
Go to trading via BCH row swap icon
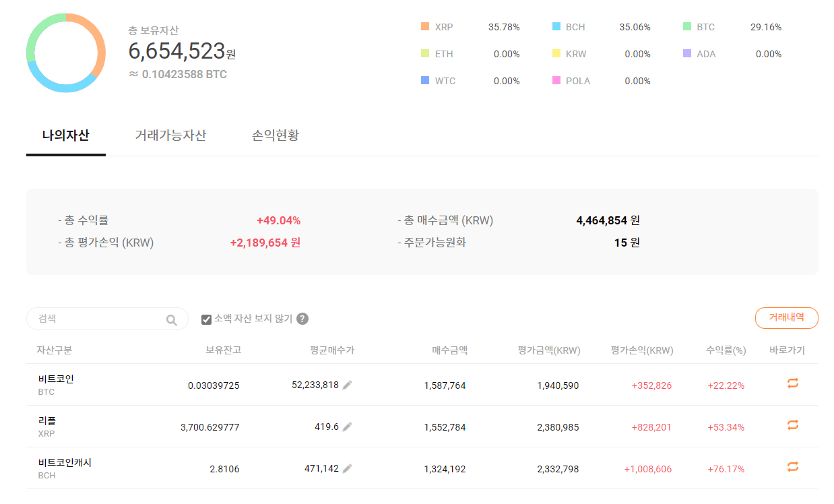pyautogui.click(x=793, y=467)
